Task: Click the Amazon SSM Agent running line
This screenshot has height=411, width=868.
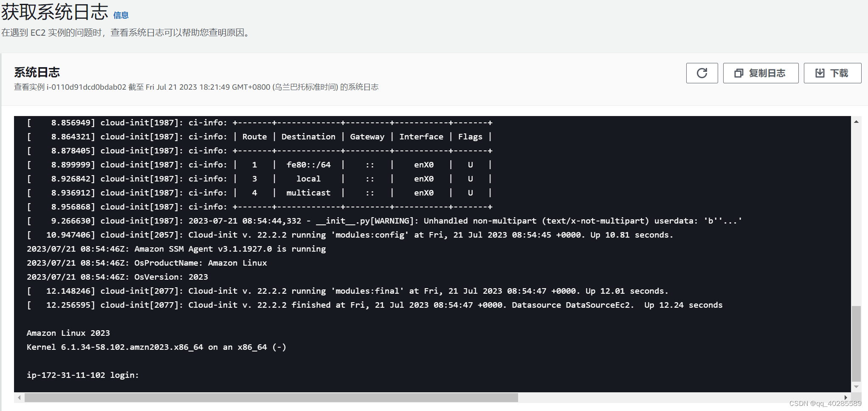Action: click(176, 249)
